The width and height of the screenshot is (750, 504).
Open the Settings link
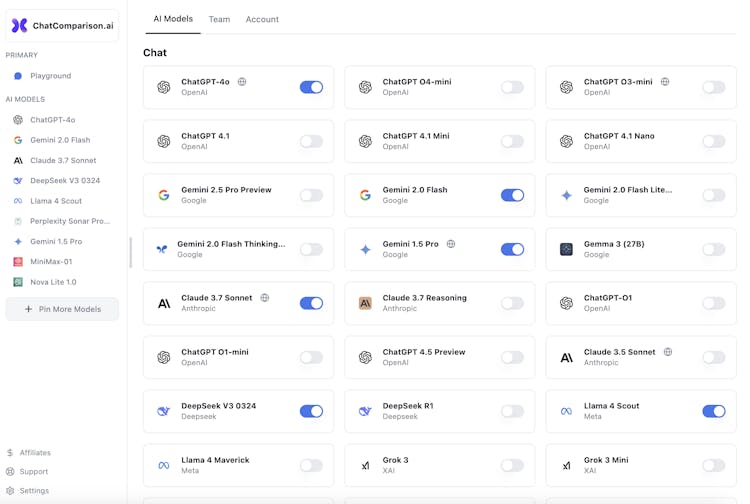pos(34,491)
